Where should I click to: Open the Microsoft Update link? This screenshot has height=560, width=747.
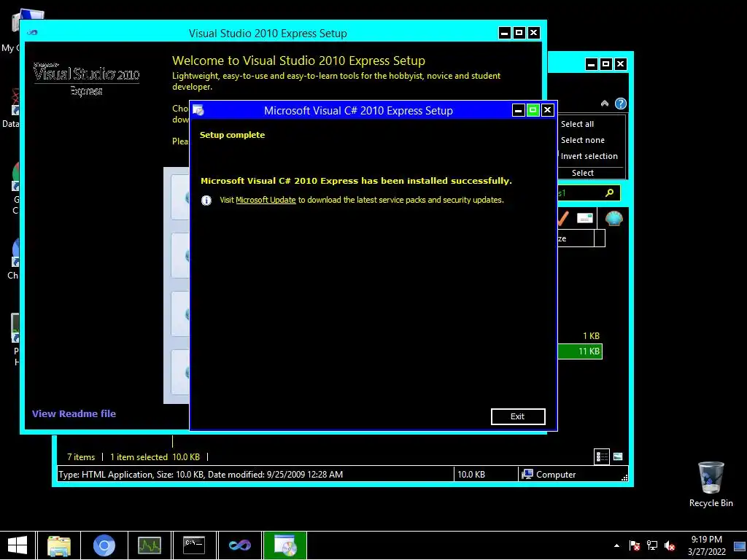[266, 200]
